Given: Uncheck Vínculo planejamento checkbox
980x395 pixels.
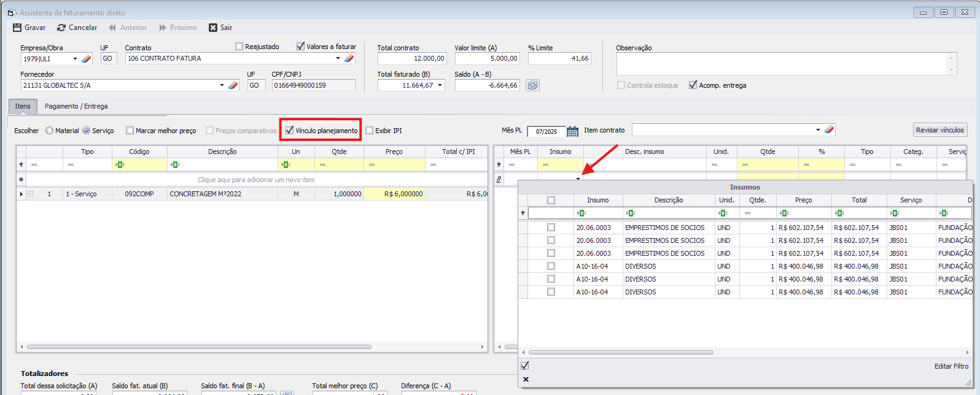Looking at the screenshot, I should pos(290,130).
